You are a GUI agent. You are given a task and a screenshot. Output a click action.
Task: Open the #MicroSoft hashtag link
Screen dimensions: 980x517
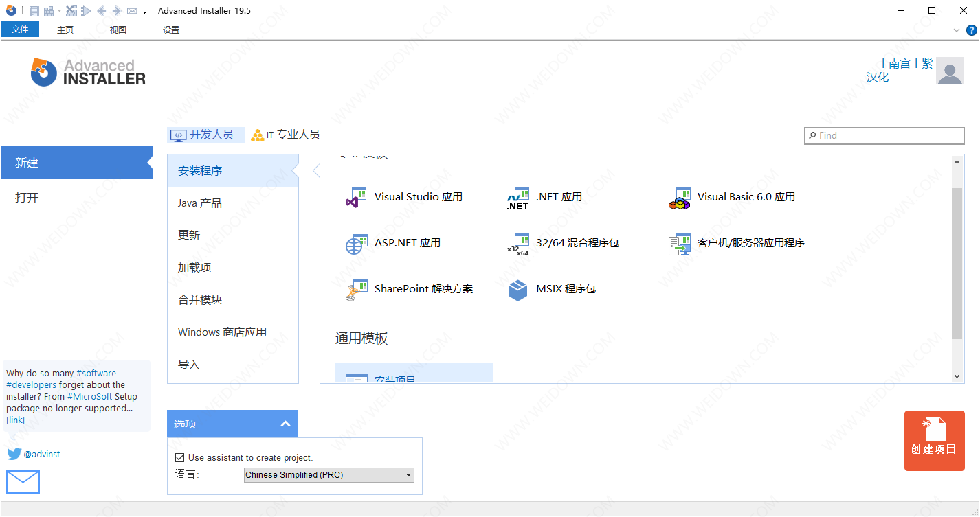89,396
